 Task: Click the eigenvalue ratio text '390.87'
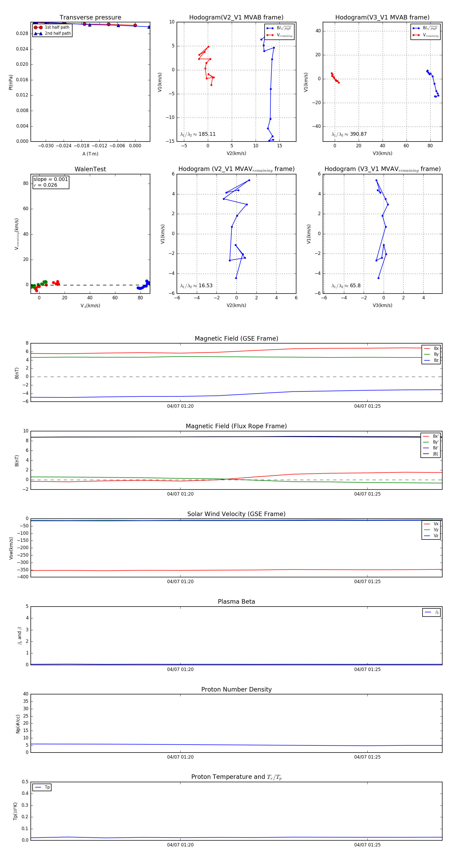[x=358, y=134]
